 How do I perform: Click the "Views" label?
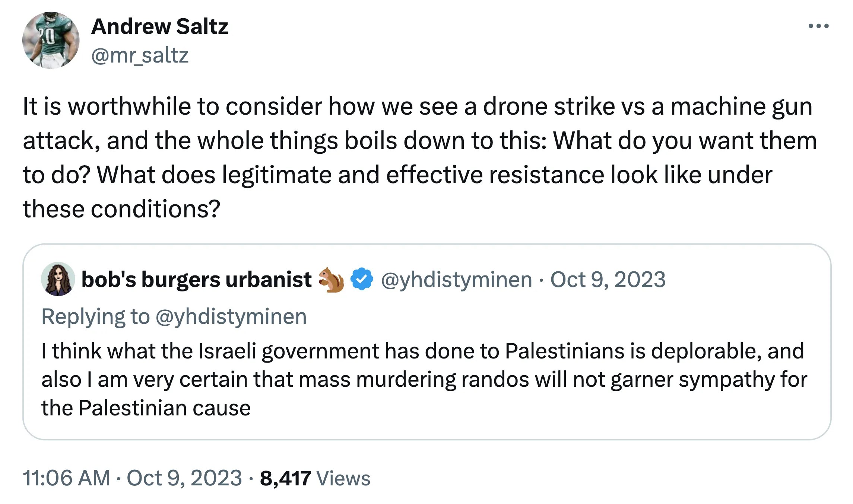point(343,478)
